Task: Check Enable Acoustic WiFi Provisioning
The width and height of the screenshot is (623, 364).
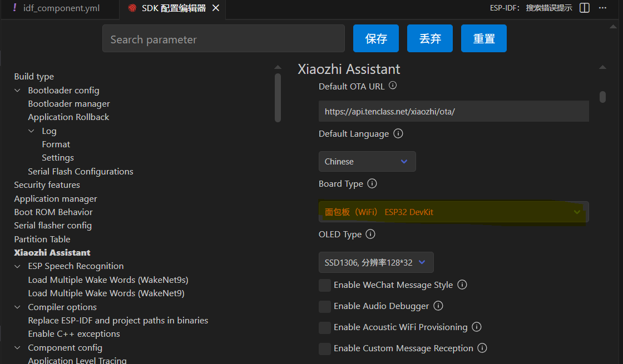Action: pos(325,327)
